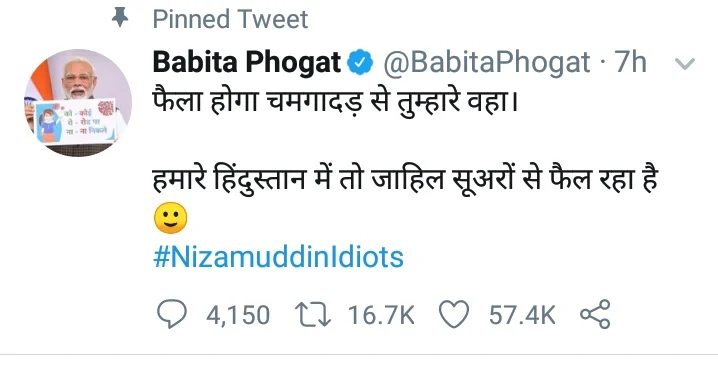
Task: Open replies via the speech bubble icon
Action: click(x=172, y=314)
